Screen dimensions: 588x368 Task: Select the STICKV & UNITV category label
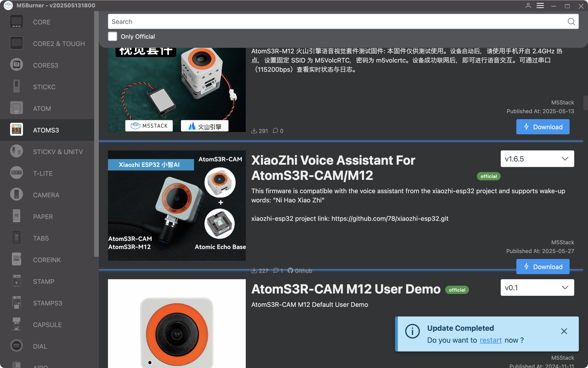[x=58, y=152]
